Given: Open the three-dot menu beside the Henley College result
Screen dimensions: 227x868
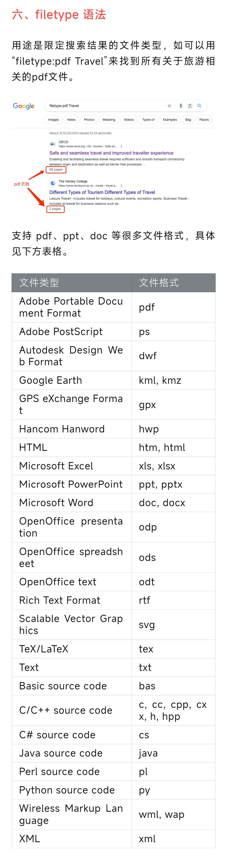Looking at the screenshot, I should [121, 186].
